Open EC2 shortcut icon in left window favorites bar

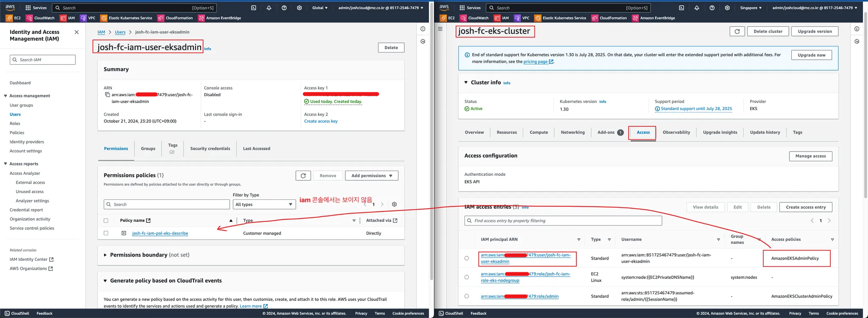pyautogui.click(x=13, y=18)
